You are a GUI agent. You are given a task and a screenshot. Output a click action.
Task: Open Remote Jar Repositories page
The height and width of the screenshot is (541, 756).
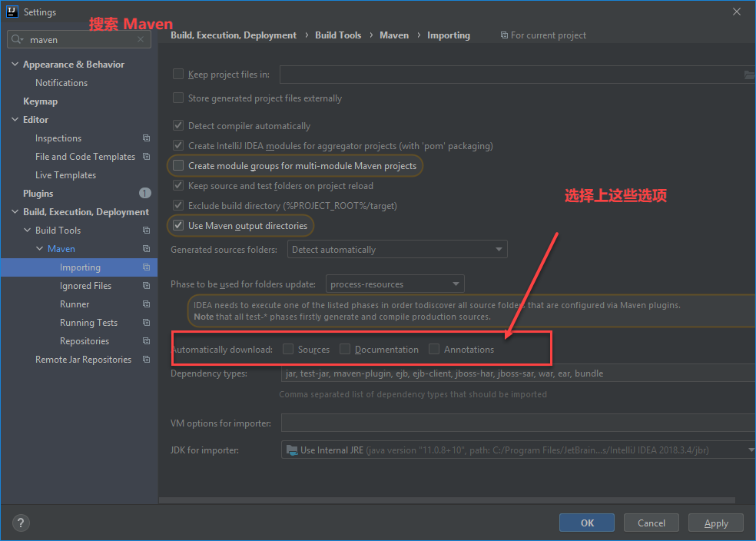(x=83, y=359)
